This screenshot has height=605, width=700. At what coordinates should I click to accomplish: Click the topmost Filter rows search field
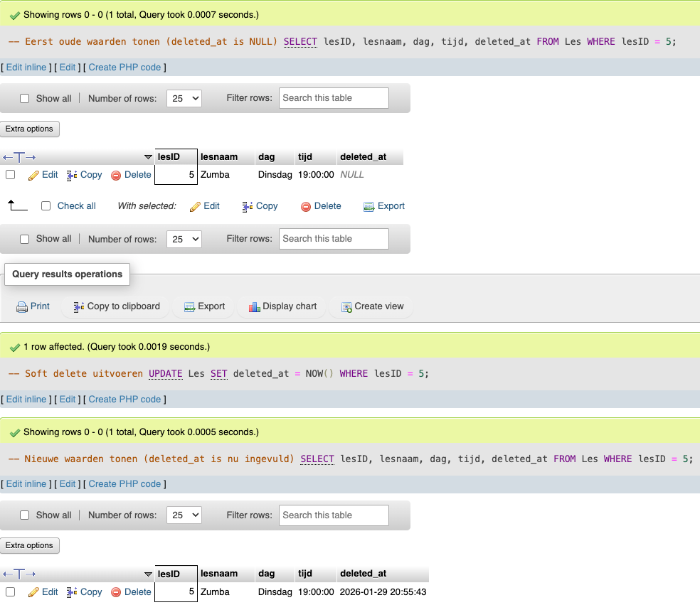pyautogui.click(x=334, y=98)
